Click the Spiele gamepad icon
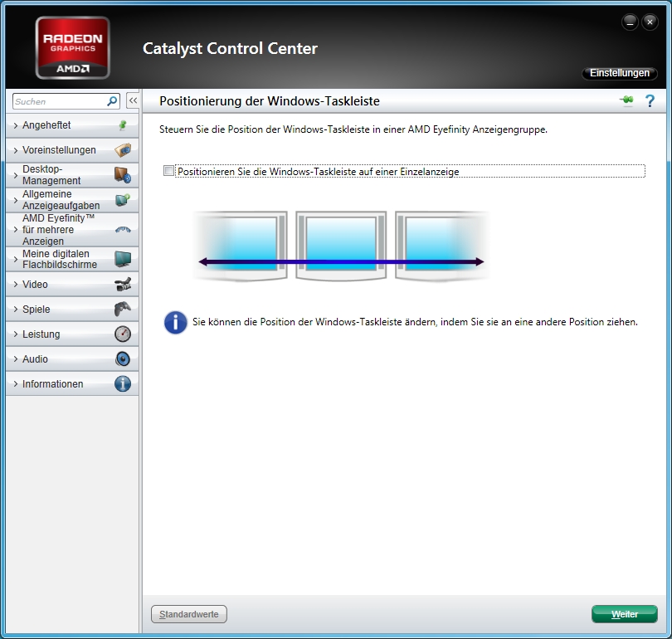Viewport: 672px width, 639px height. pyautogui.click(x=123, y=309)
